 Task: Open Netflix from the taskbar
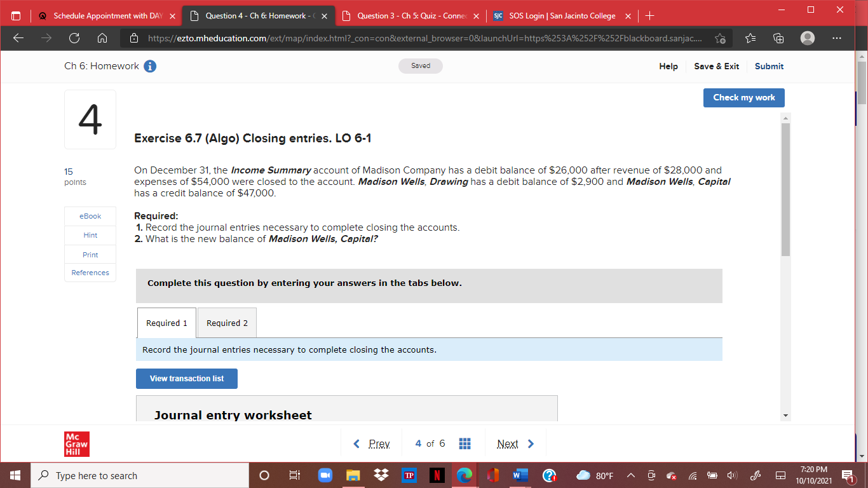point(437,475)
